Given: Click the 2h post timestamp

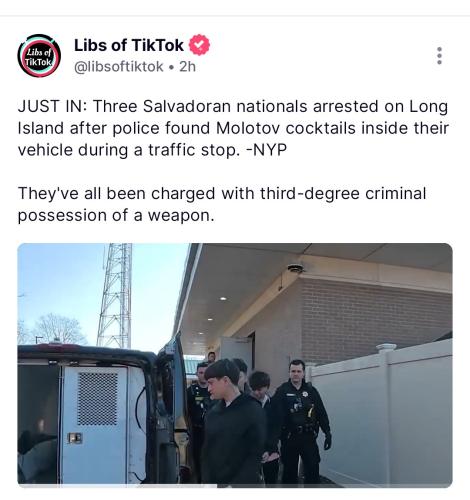Looking at the screenshot, I should pos(187,67).
